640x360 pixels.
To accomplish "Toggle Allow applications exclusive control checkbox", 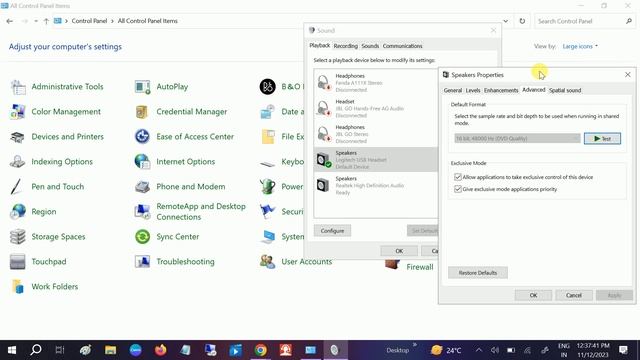I will (x=458, y=177).
